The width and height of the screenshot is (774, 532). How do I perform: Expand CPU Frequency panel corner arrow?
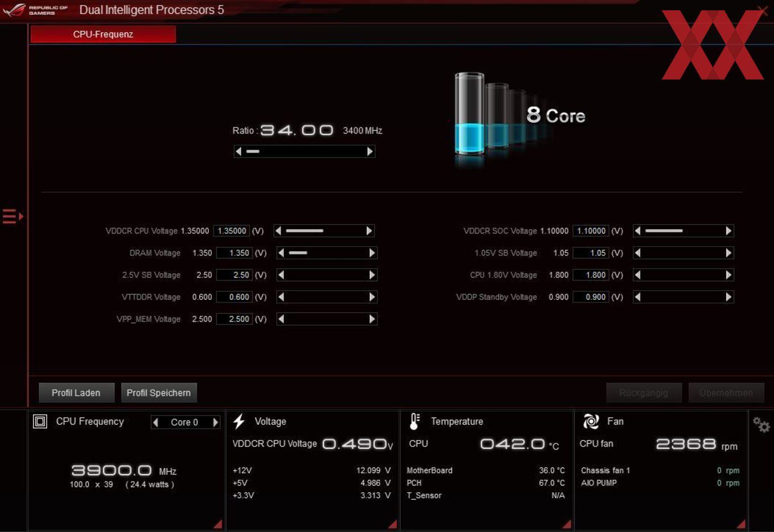218,524
